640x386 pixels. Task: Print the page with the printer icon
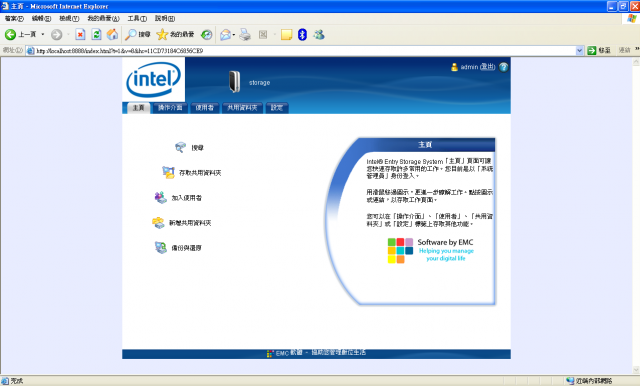(x=245, y=35)
